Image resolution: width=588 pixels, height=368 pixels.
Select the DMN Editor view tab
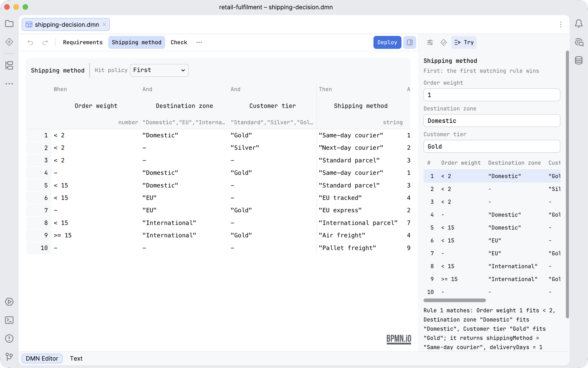coord(42,358)
